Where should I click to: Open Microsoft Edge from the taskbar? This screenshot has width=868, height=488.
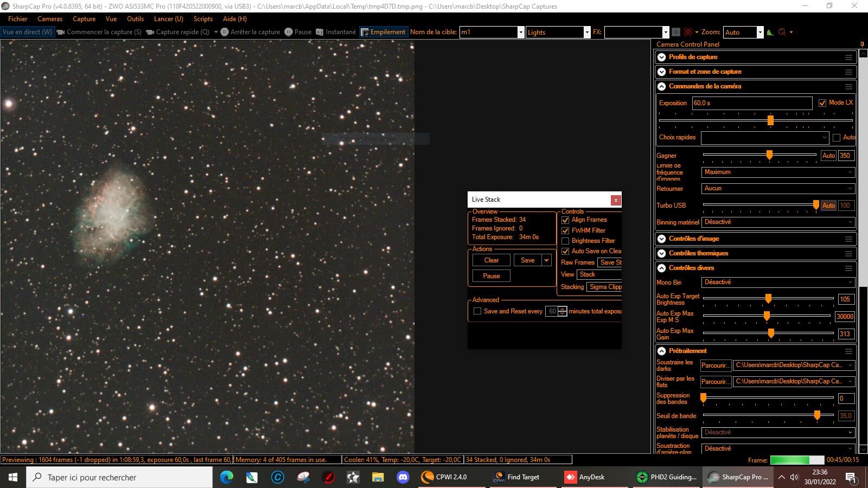point(227,477)
